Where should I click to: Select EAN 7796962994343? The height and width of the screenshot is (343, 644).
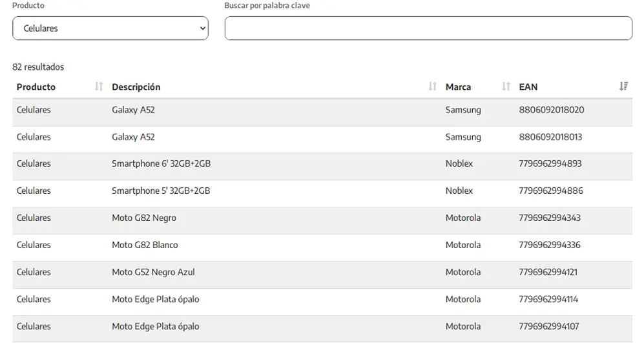pos(550,218)
